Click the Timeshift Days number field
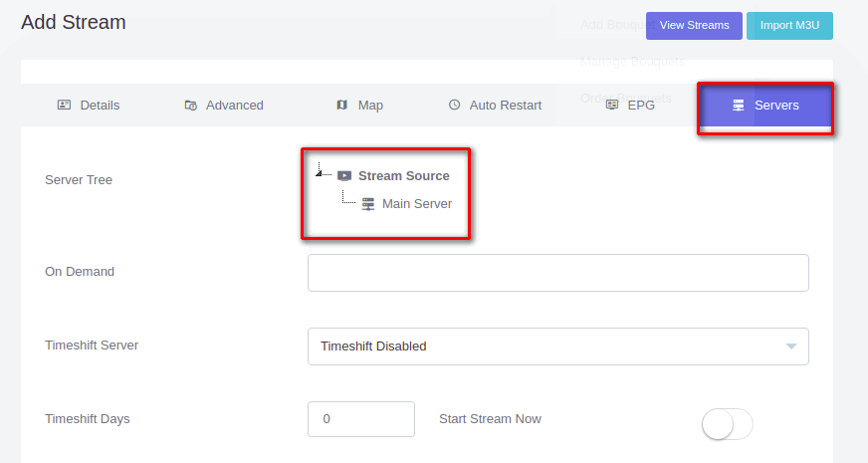Image resolution: width=868 pixels, height=463 pixels. 361,419
